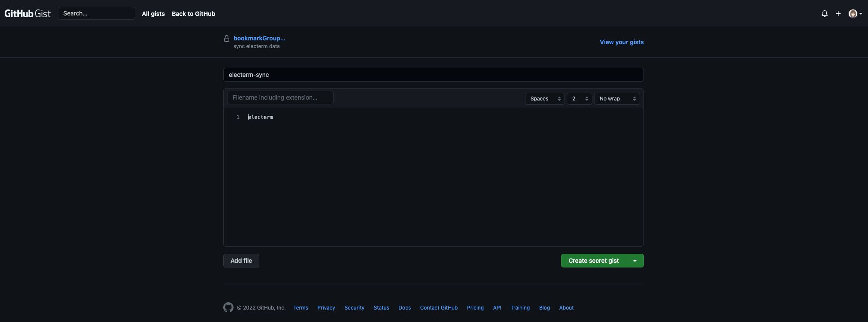Go to All gists
This screenshot has height=322, width=868.
[x=153, y=14]
